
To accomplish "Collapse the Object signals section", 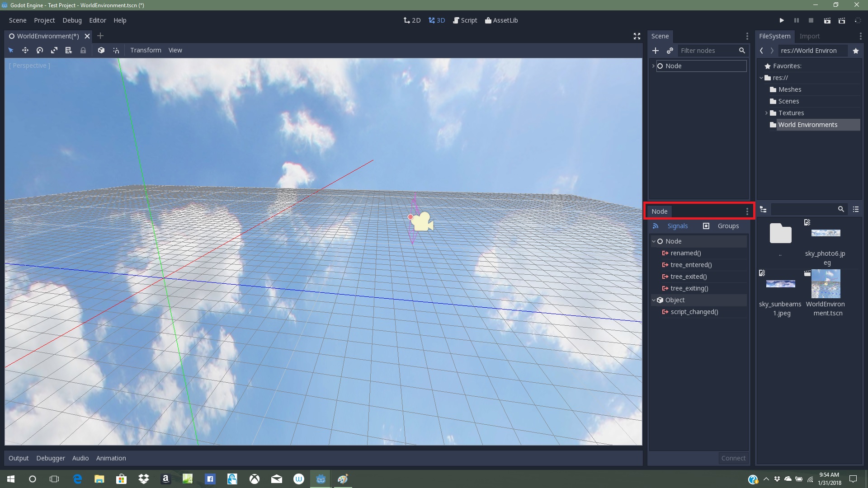I will [654, 300].
